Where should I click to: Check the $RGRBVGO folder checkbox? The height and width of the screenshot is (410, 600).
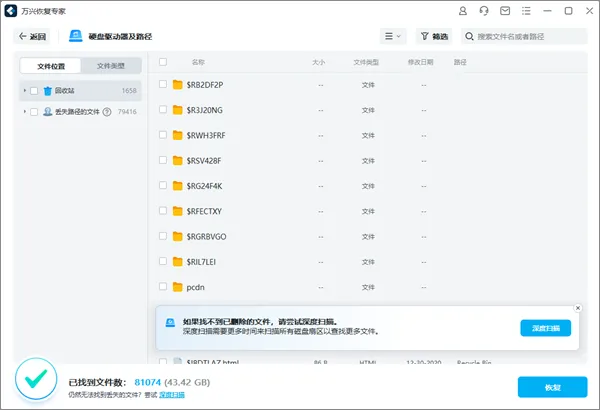coord(163,235)
